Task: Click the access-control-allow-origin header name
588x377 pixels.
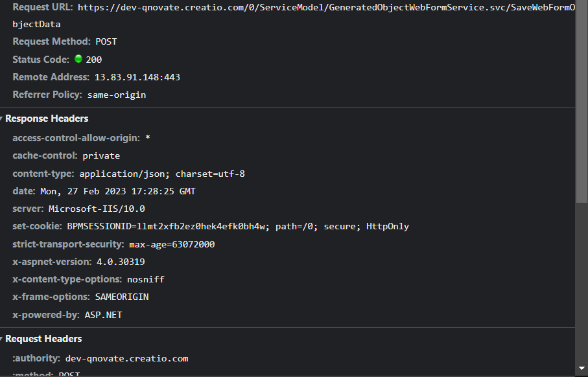Action: click(x=76, y=138)
